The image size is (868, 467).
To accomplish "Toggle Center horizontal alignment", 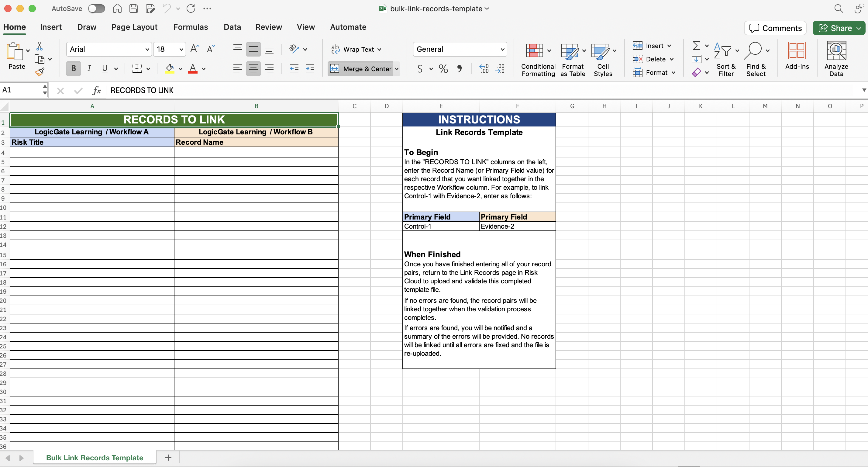I will pos(253,69).
